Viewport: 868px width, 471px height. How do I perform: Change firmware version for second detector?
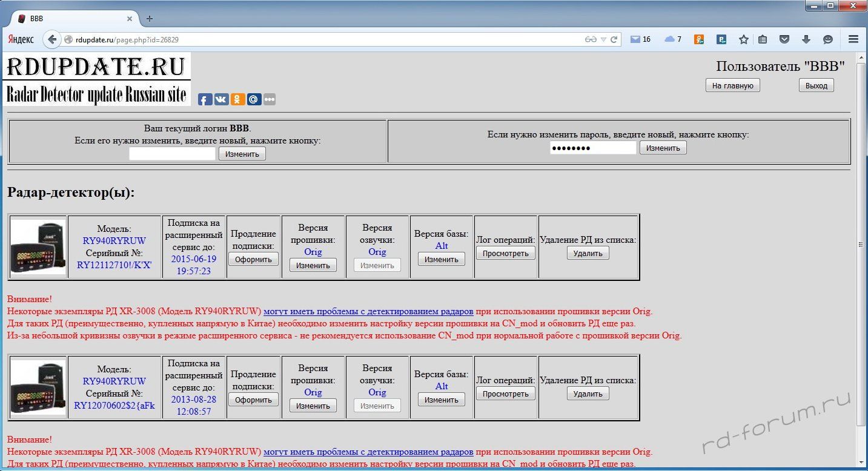pyautogui.click(x=313, y=406)
